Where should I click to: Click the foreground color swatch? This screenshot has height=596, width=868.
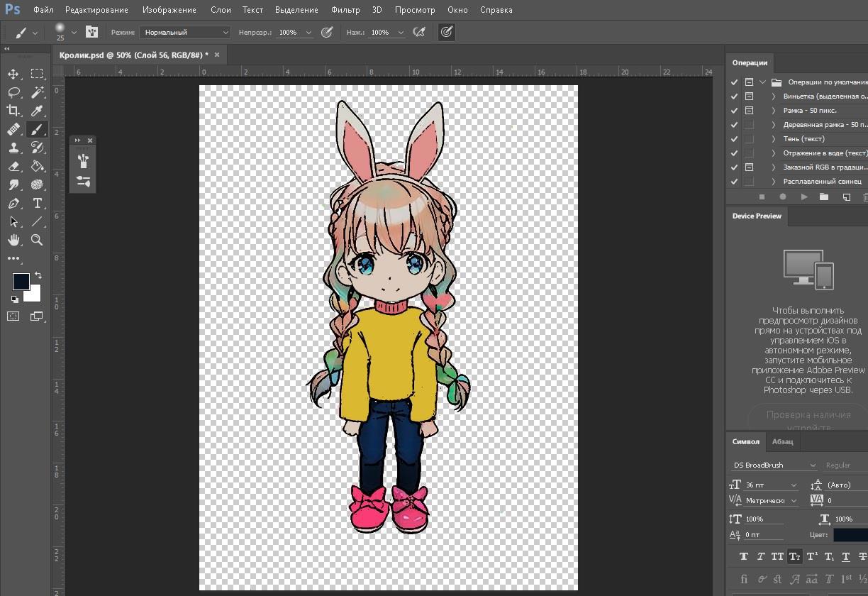tap(21, 281)
